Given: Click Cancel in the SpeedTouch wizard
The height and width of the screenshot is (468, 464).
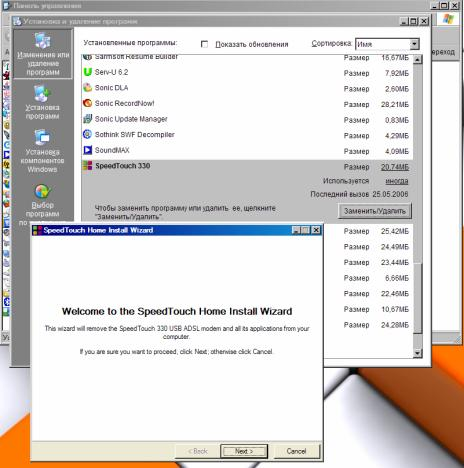Looking at the screenshot, I should point(296,451).
